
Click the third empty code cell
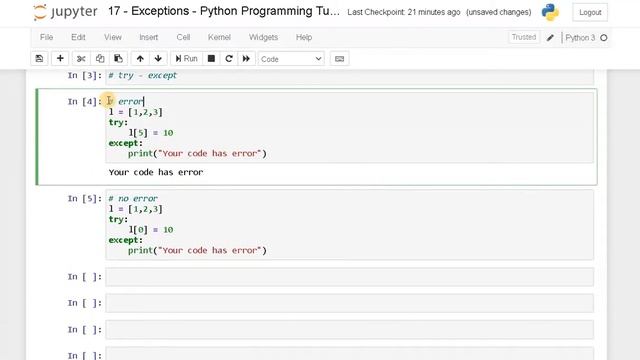pyautogui.click(x=349, y=330)
